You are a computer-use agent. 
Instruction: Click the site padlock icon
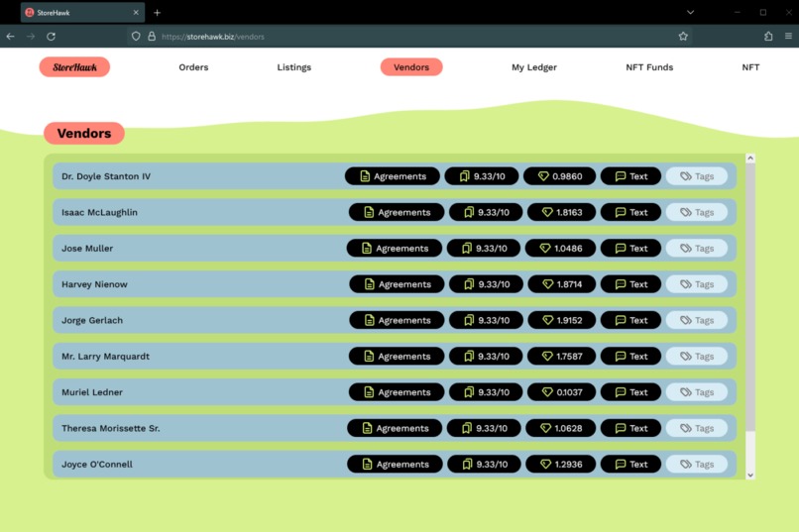152,36
